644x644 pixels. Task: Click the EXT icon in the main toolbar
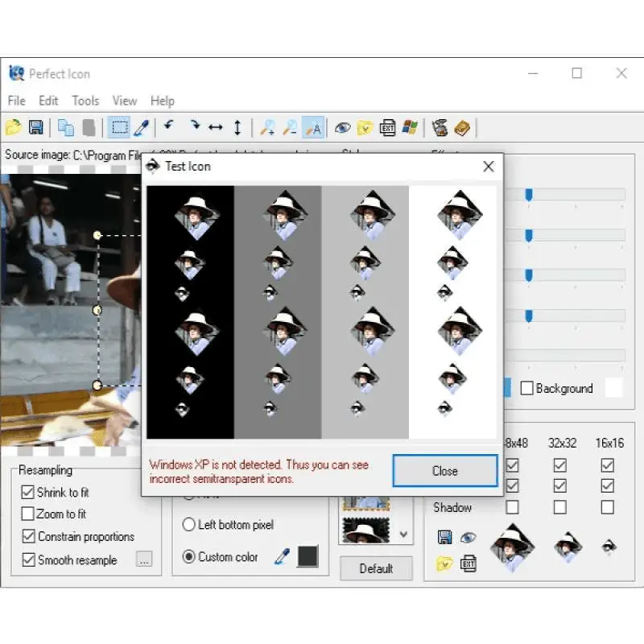point(387,128)
